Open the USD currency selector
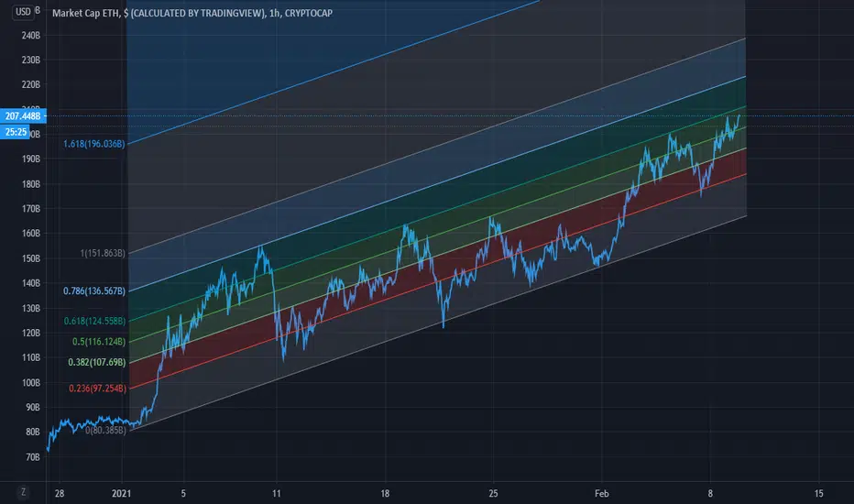 23,11
